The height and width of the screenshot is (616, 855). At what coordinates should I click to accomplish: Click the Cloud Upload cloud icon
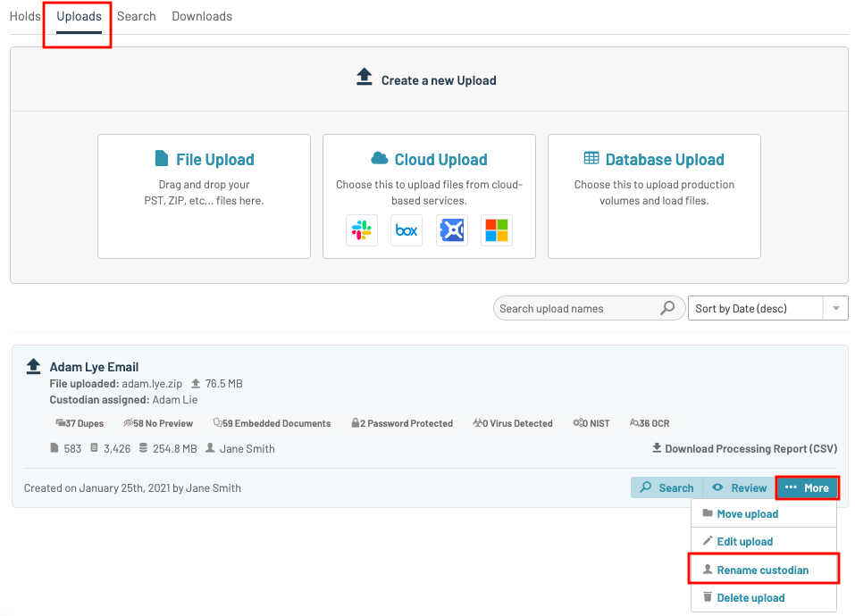click(380, 159)
